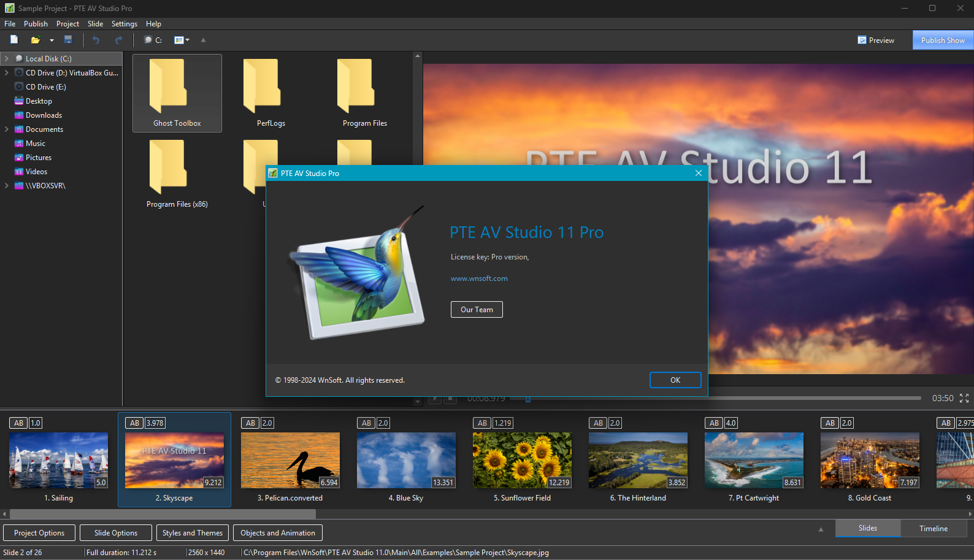Expand the Local Disk (C:) tree node

coord(7,59)
